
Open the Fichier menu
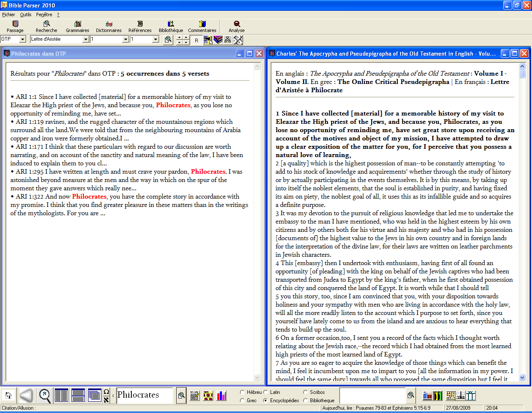tap(8, 15)
